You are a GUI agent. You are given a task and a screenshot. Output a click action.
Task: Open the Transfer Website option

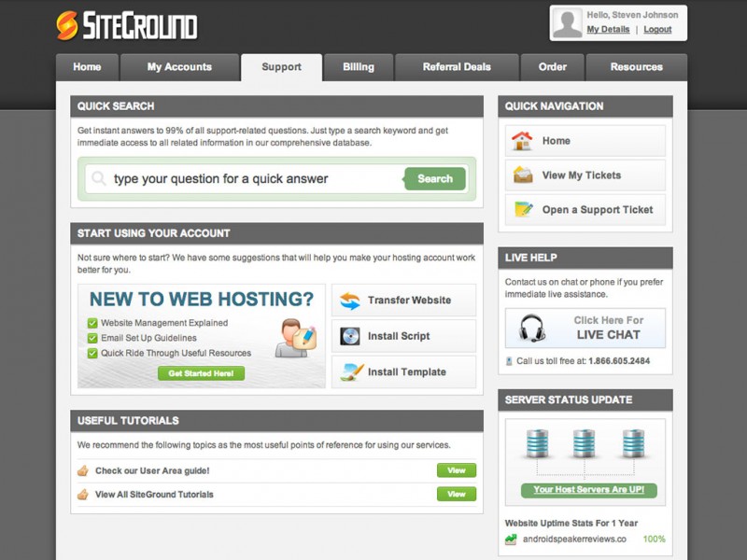point(403,300)
